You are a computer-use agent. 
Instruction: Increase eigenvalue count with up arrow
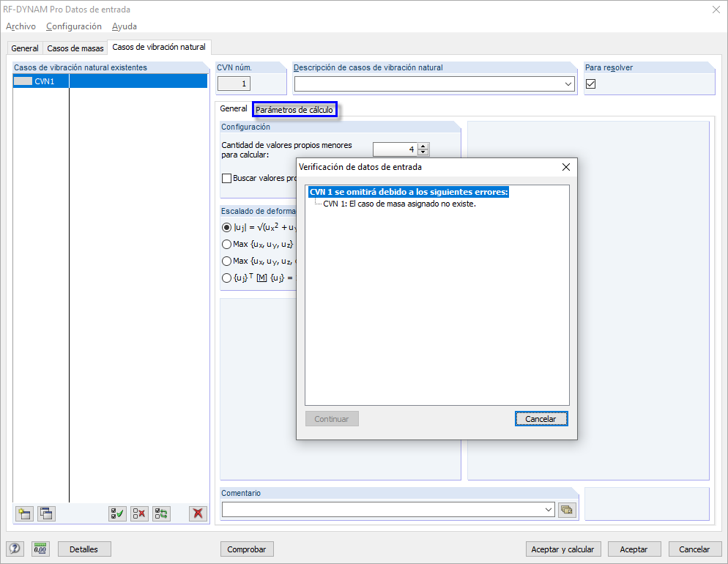pyautogui.click(x=423, y=146)
